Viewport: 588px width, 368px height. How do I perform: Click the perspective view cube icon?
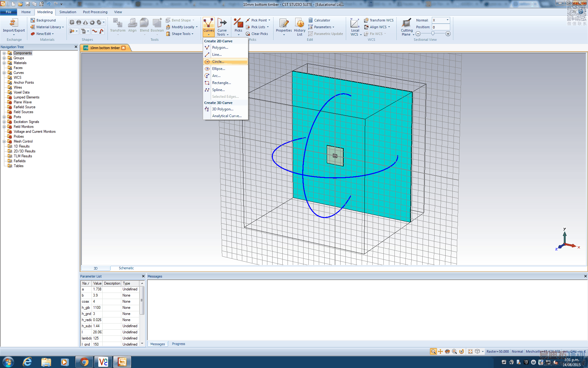coord(477,351)
